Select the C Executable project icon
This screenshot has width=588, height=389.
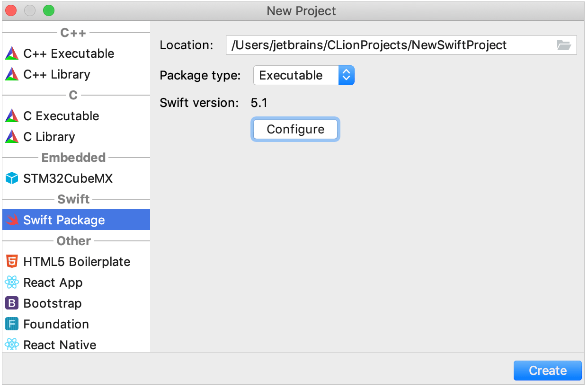(13, 116)
